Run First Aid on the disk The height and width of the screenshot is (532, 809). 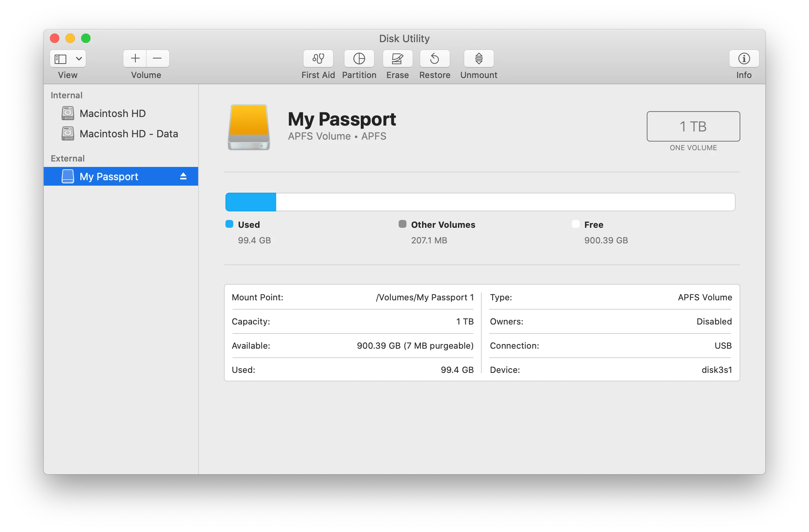318,59
